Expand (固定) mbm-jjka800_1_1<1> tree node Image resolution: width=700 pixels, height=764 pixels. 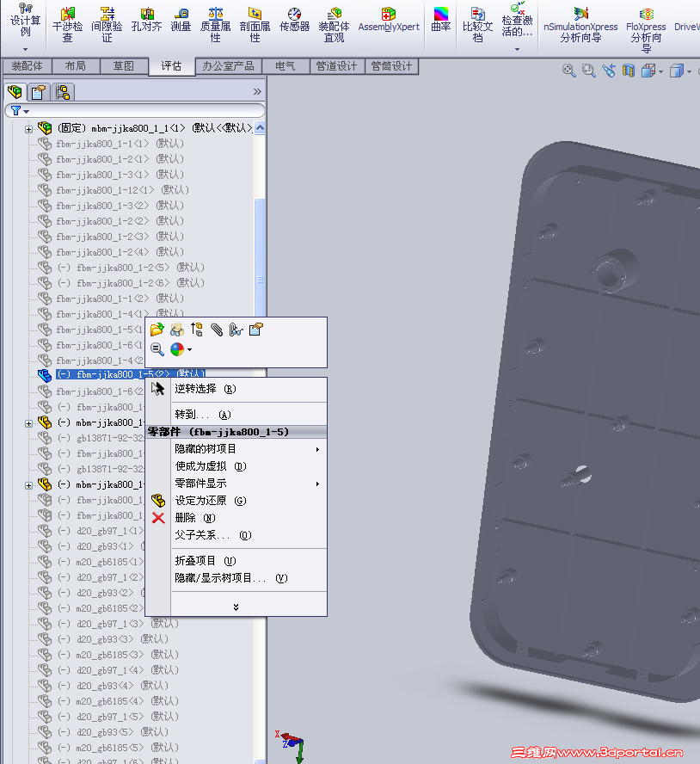click(28, 129)
